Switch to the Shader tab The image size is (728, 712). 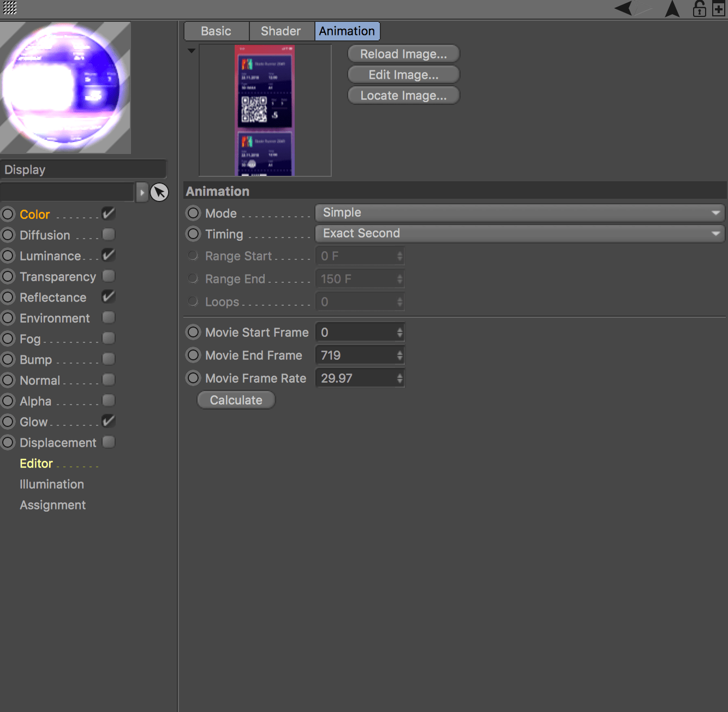click(x=281, y=31)
